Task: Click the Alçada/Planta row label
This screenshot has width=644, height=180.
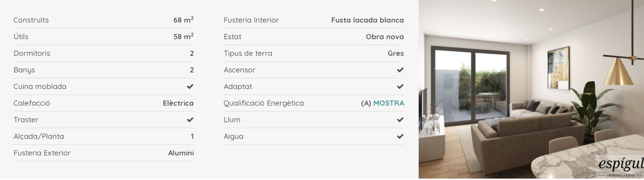Action: [39, 136]
